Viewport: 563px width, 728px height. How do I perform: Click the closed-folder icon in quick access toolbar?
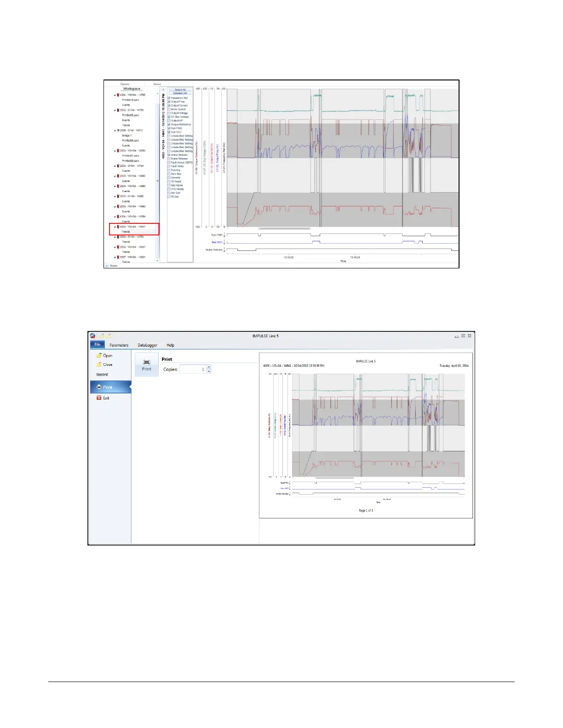(109, 336)
